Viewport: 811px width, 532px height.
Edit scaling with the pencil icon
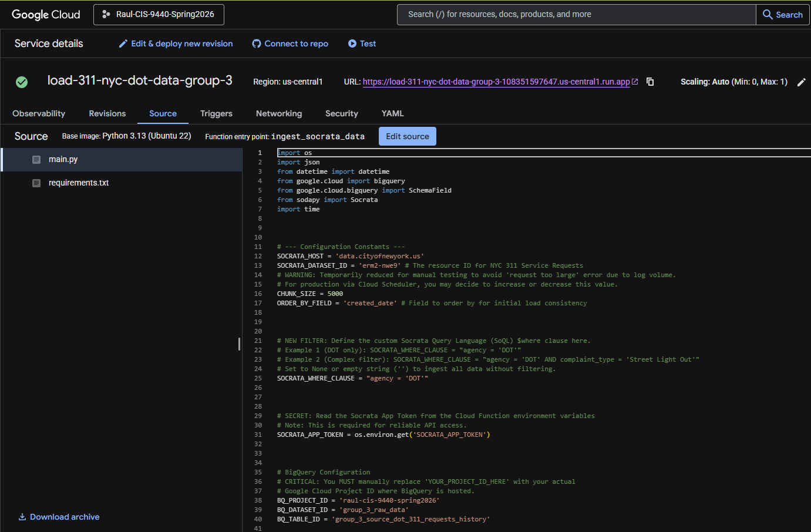pyautogui.click(x=801, y=82)
